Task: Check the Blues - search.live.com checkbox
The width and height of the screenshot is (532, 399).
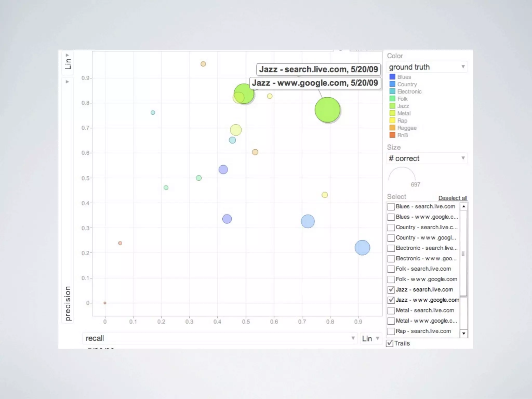Action: coord(391,207)
